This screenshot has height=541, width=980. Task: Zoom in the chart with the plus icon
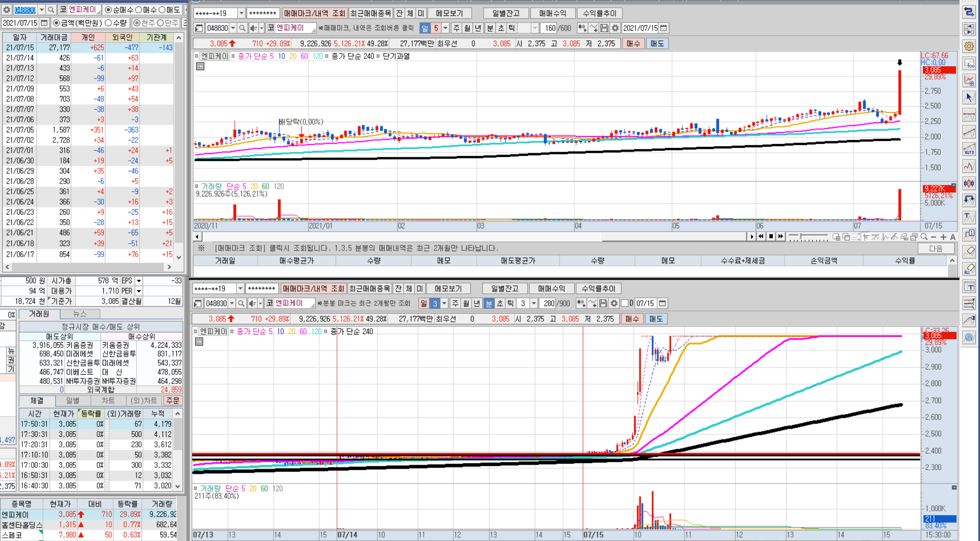coord(943,237)
